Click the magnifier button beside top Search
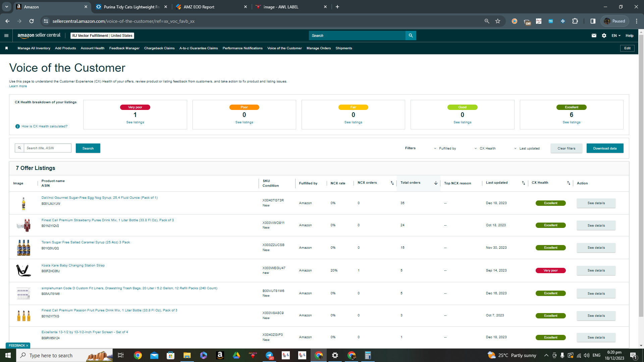The width and height of the screenshot is (644, 362). click(x=411, y=36)
